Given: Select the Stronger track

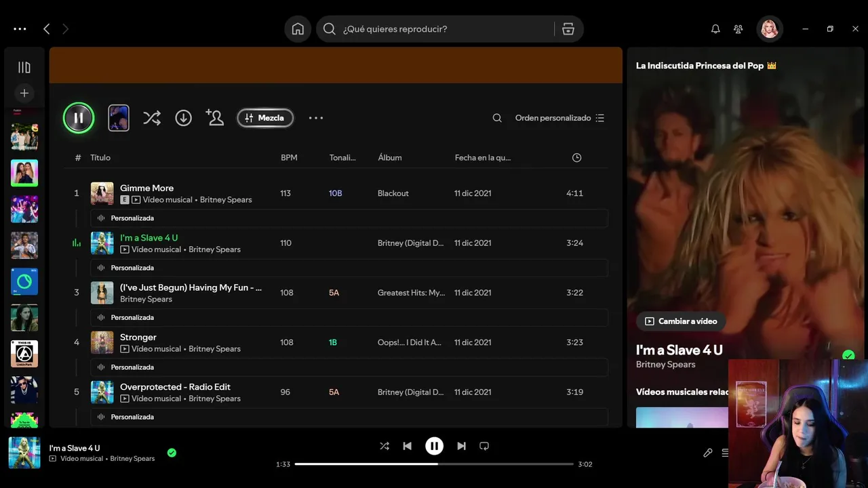Looking at the screenshot, I should pyautogui.click(x=138, y=337).
